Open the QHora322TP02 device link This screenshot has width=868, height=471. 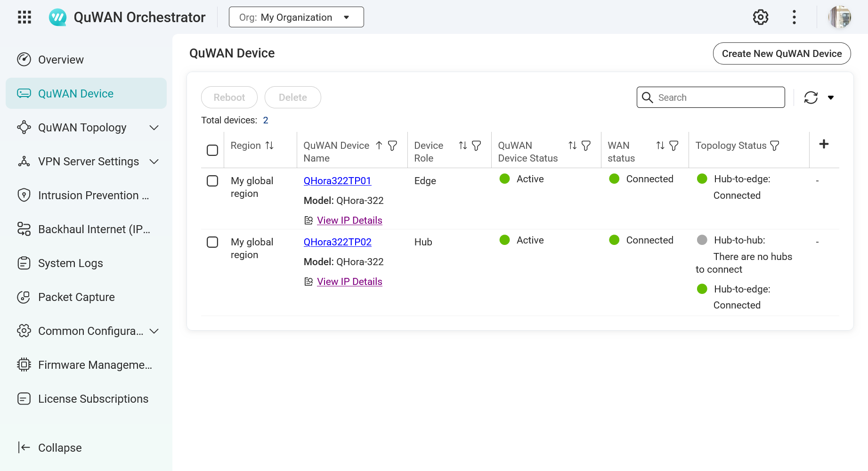click(x=337, y=242)
